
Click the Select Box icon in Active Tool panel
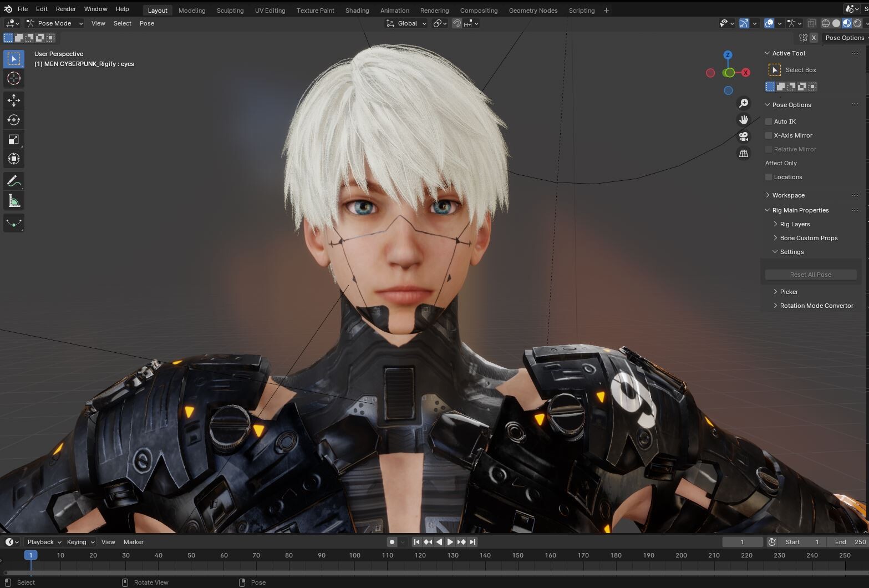pyautogui.click(x=775, y=70)
